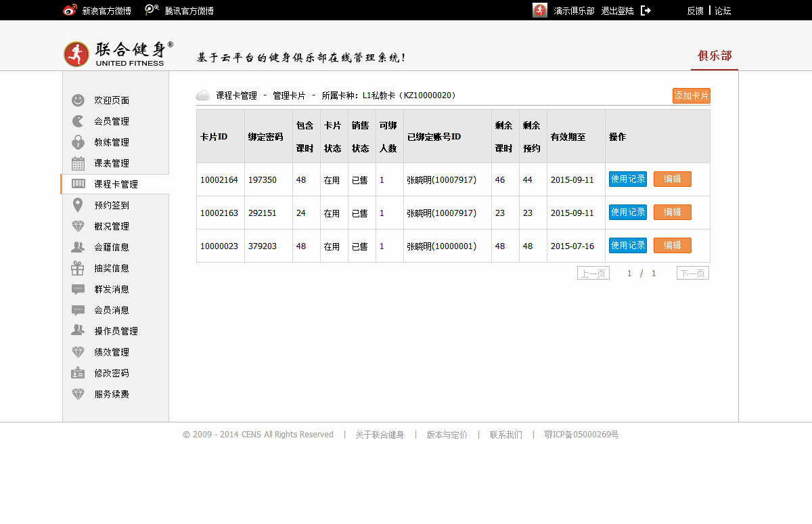
Task: Click the Tencent Weibo icon in top bar
Action: [x=152, y=10]
